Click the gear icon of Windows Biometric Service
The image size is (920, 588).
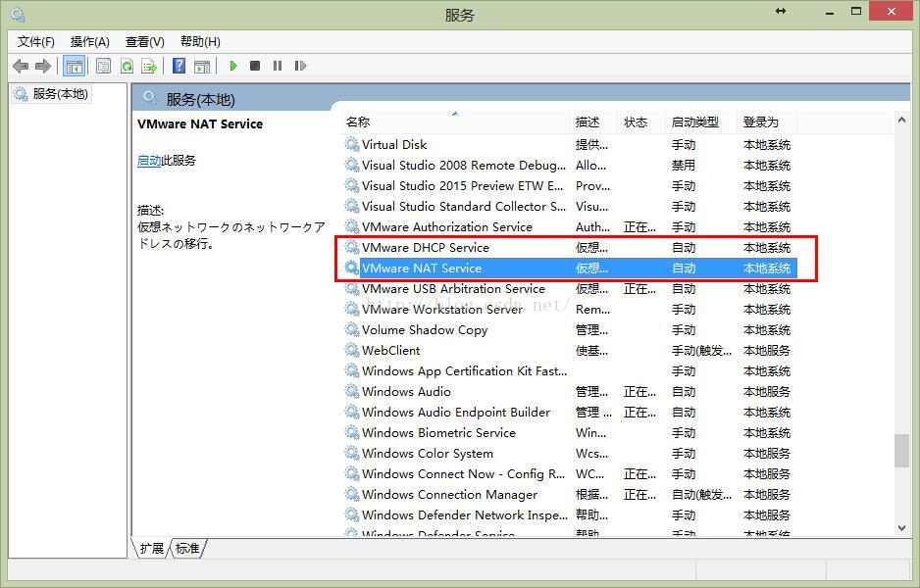point(351,432)
